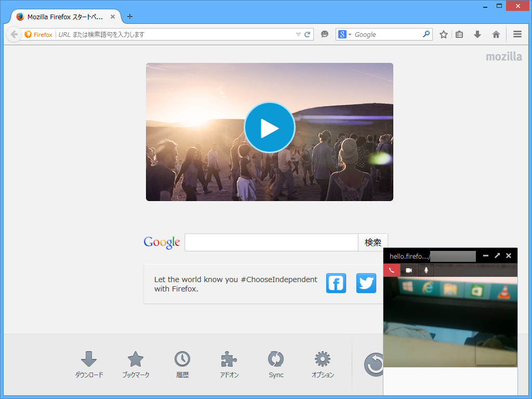Viewport: 532px width, 399px height.
Task: Click the Google search box on page
Action: pos(271,242)
